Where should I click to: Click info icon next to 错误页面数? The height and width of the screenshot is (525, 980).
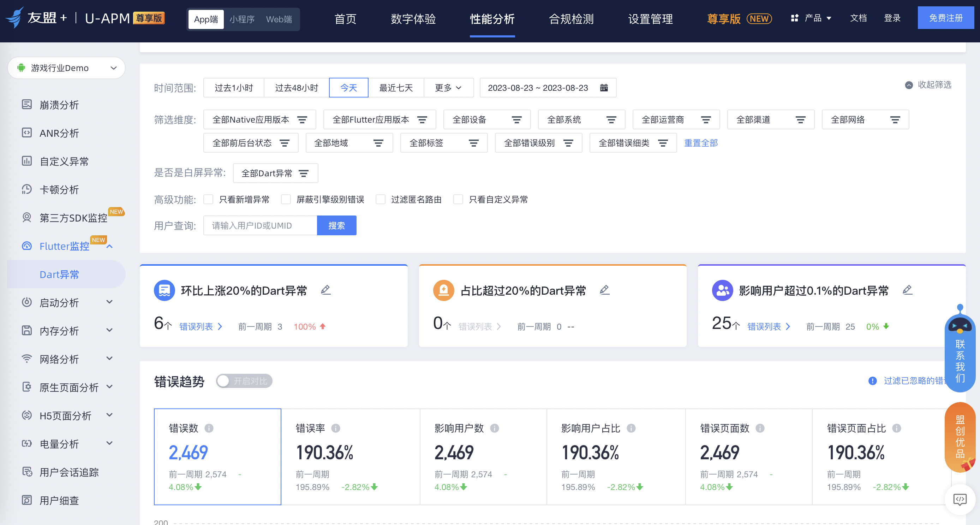(760, 428)
